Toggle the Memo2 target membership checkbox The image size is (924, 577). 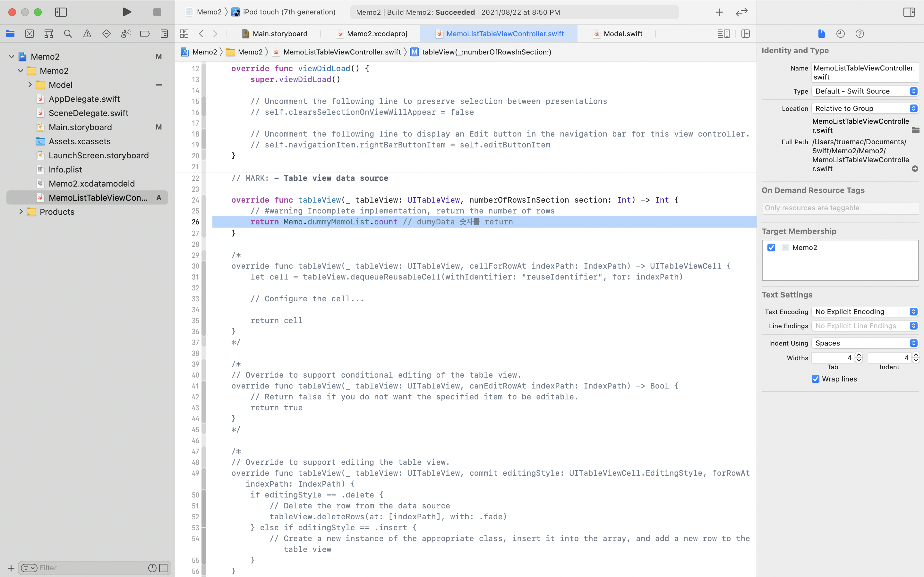pos(771,247)
